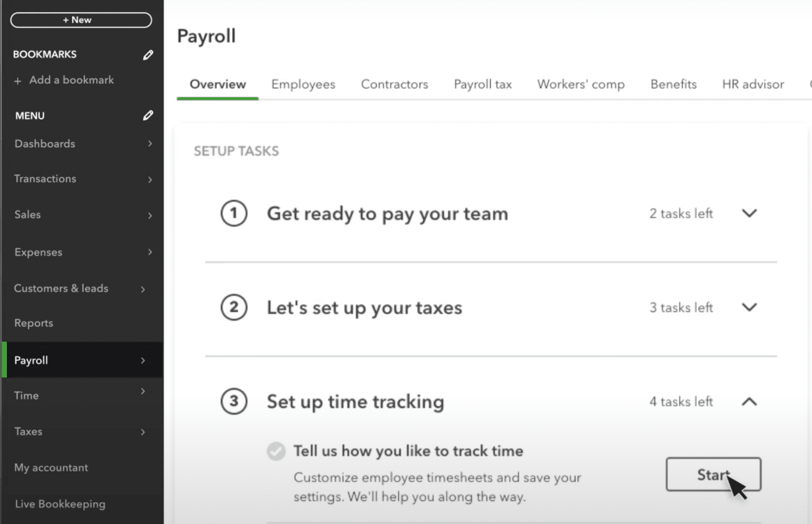Expand the Transactions sidebar section

(150, 179)
